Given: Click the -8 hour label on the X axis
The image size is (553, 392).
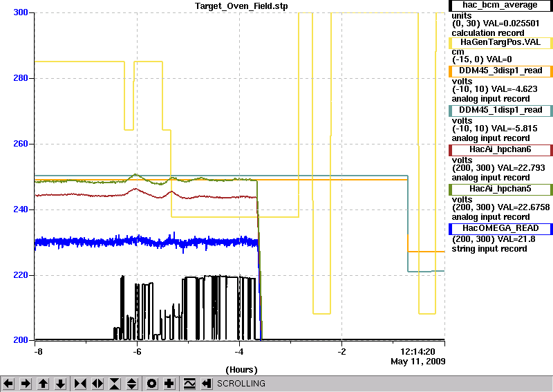Looking at the screenshot, I should tap(38, 352).
